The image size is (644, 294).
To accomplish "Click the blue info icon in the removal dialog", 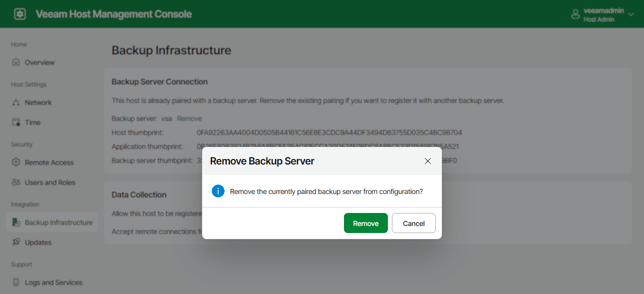I will tap(218, 191).
